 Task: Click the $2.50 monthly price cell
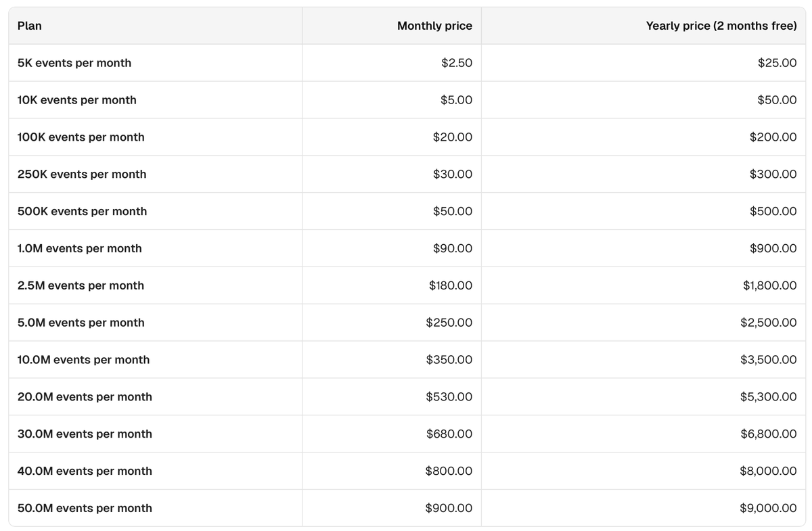[x=457, y=63]
